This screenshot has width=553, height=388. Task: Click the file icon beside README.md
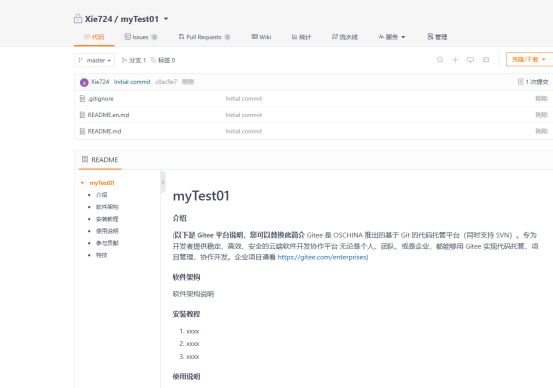[82, 131]
